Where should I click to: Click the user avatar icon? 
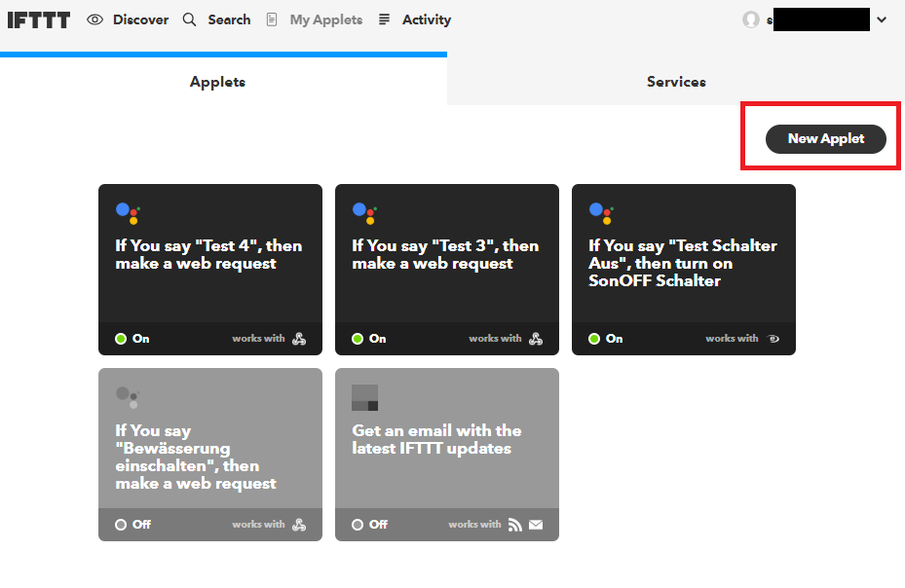click(751, 19)
